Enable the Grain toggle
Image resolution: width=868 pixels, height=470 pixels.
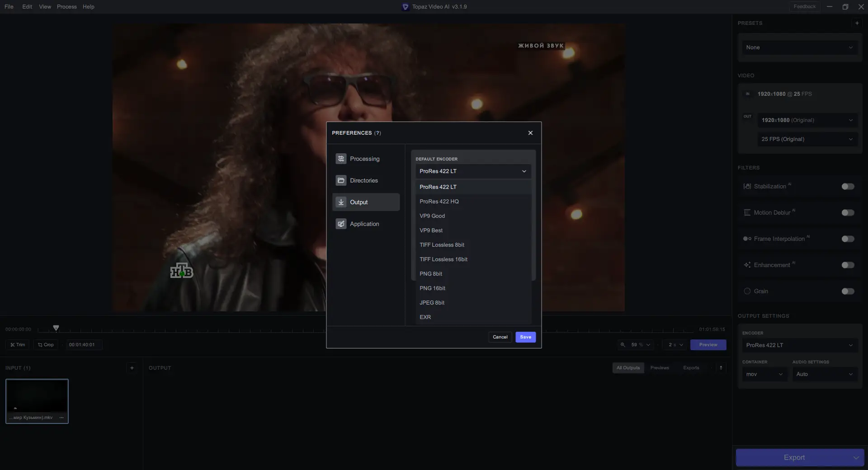point(848,291)
